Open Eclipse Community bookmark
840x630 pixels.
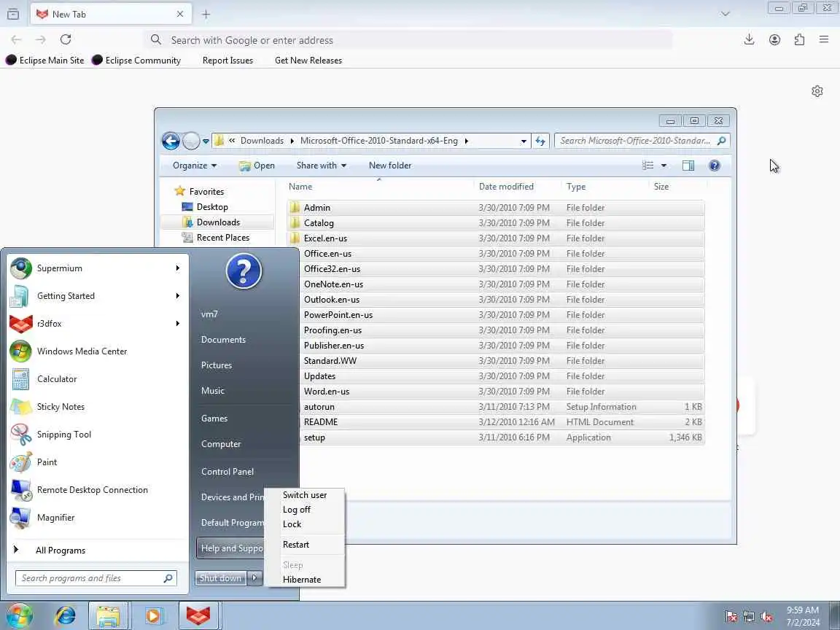pos(136,61)
